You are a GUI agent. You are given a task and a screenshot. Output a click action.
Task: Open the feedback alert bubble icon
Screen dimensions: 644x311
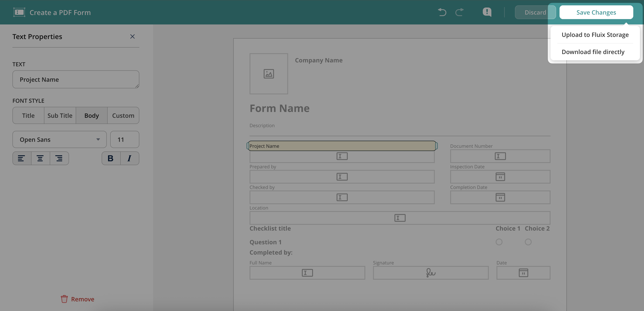point(487,12)
